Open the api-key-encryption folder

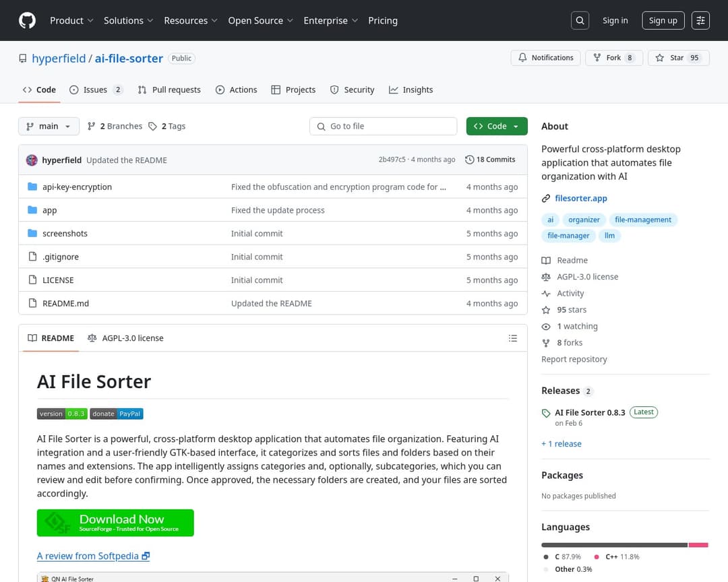(77, 187)
